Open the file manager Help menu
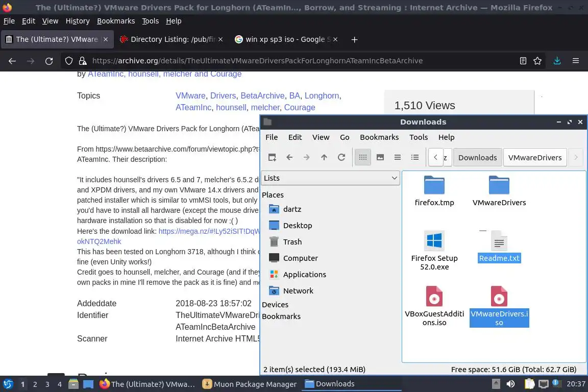The width and height of the screenshot is (588, 392). [446, 137]
